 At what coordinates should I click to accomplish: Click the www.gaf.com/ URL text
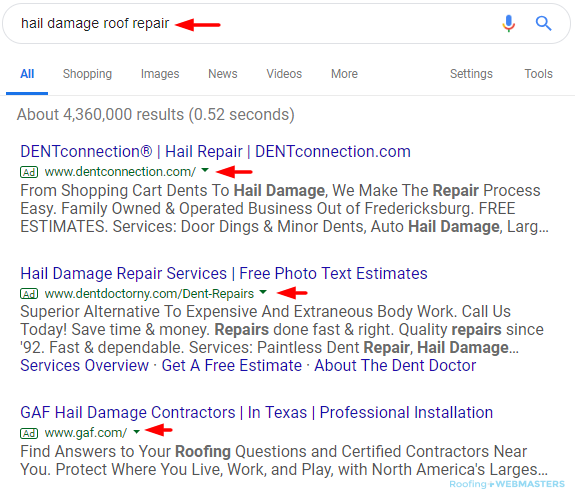point(86,433)
